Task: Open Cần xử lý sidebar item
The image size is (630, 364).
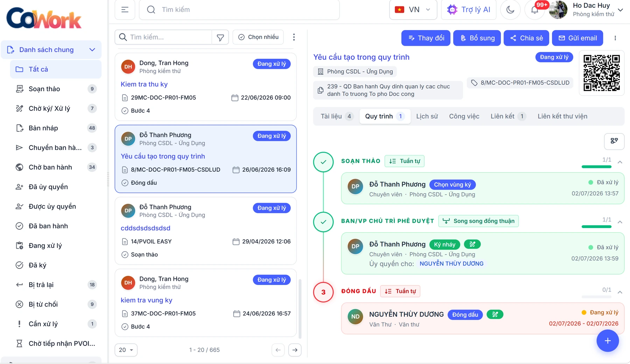Action: point(56,324)
